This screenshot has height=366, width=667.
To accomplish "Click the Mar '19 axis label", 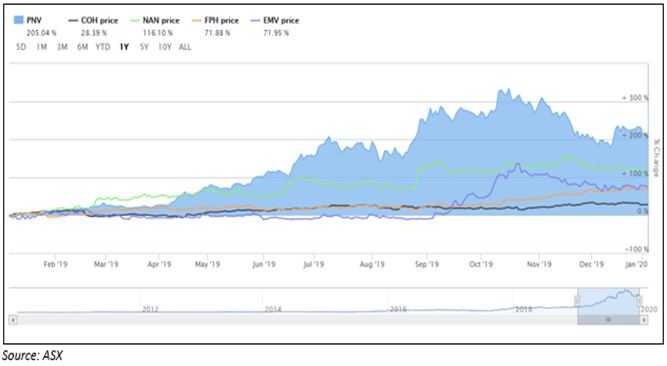I will click(x=106, y=264).
